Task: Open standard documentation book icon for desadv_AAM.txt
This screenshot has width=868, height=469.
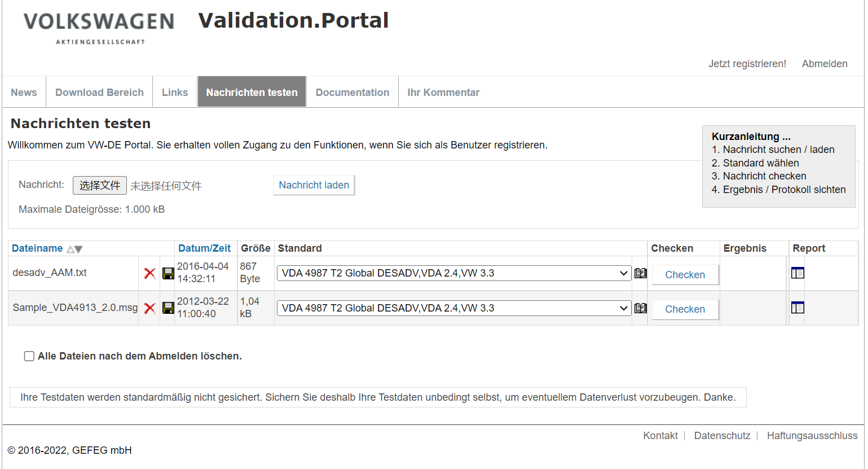Action: pos(641,273)
